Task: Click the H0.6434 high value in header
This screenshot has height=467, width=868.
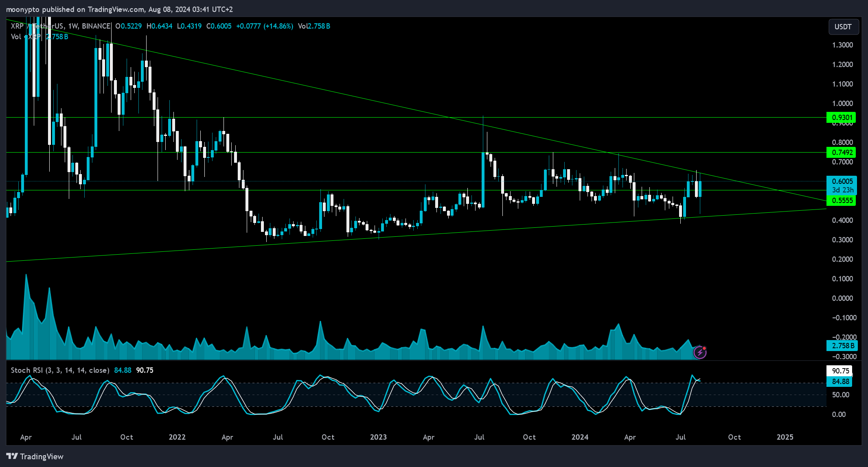Action: (x=159, y=26)
